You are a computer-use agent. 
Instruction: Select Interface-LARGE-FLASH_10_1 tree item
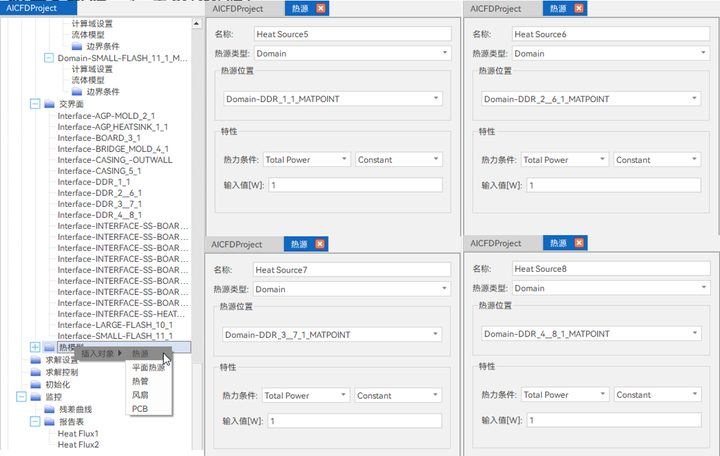(115, 325)
